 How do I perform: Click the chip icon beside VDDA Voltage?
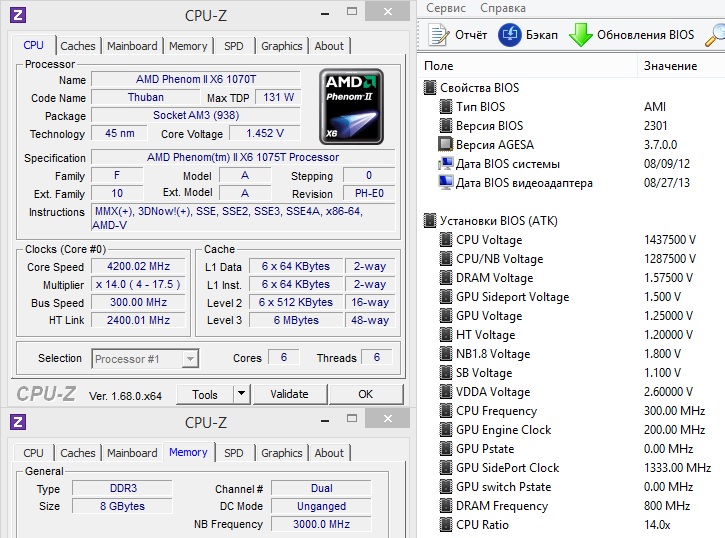[445, 391]
